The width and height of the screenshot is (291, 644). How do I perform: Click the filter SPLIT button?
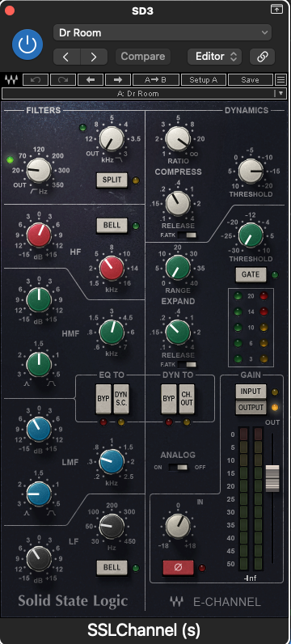(x=112, y=180)
